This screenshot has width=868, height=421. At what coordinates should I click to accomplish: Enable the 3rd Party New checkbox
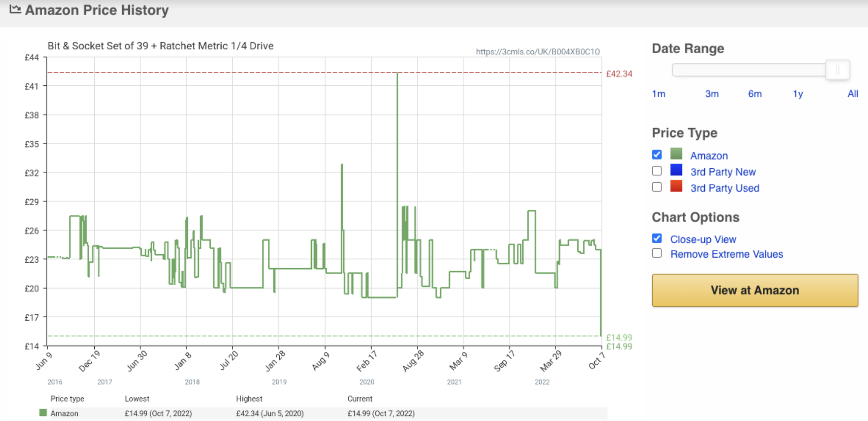click(x=656, y=171)
